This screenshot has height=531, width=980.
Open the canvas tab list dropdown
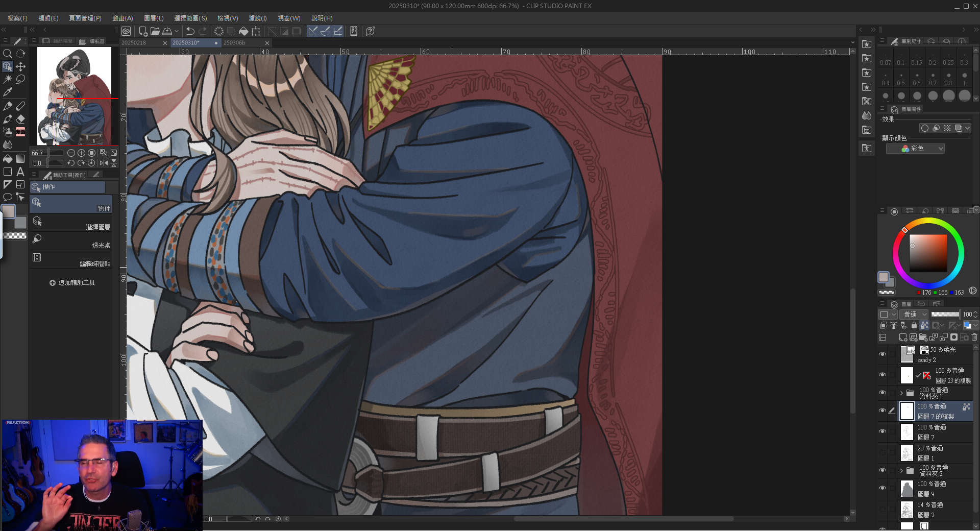[852, 43]
